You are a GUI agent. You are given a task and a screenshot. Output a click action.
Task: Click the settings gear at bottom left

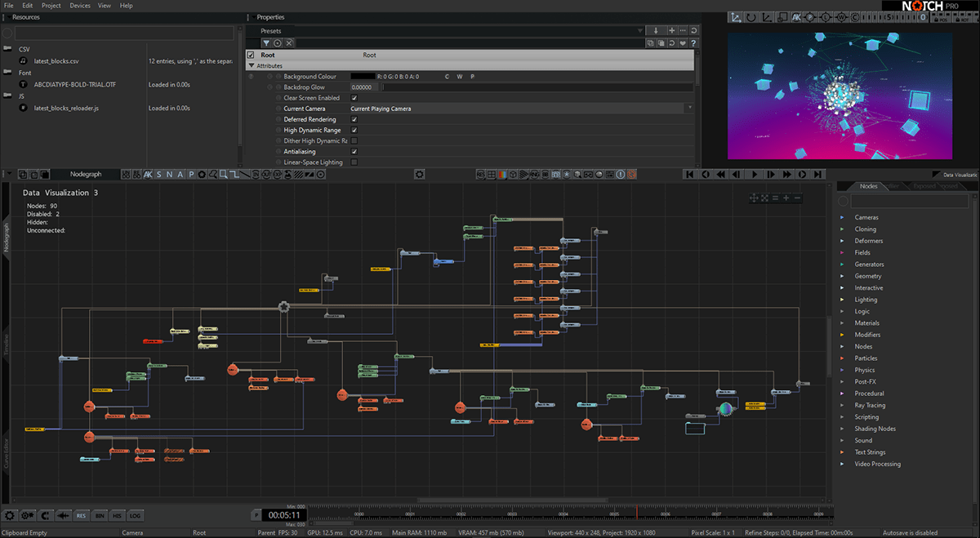coord(10,515)
